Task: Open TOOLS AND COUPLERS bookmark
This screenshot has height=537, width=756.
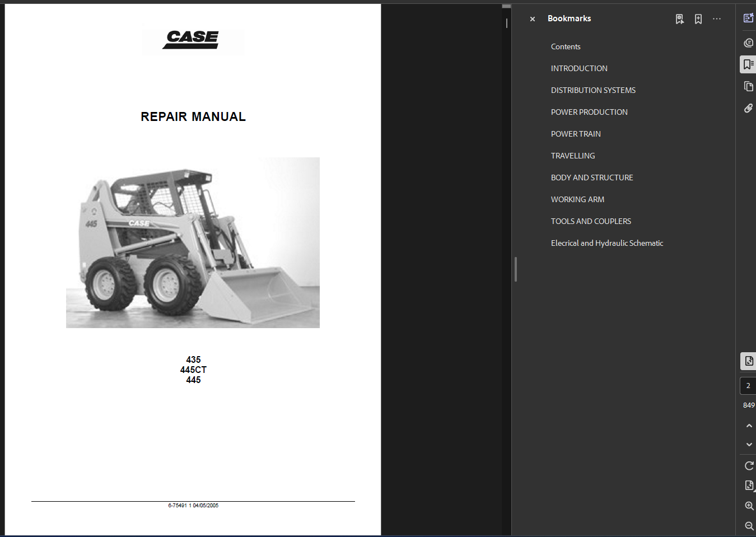Action: tap(591, 221)
